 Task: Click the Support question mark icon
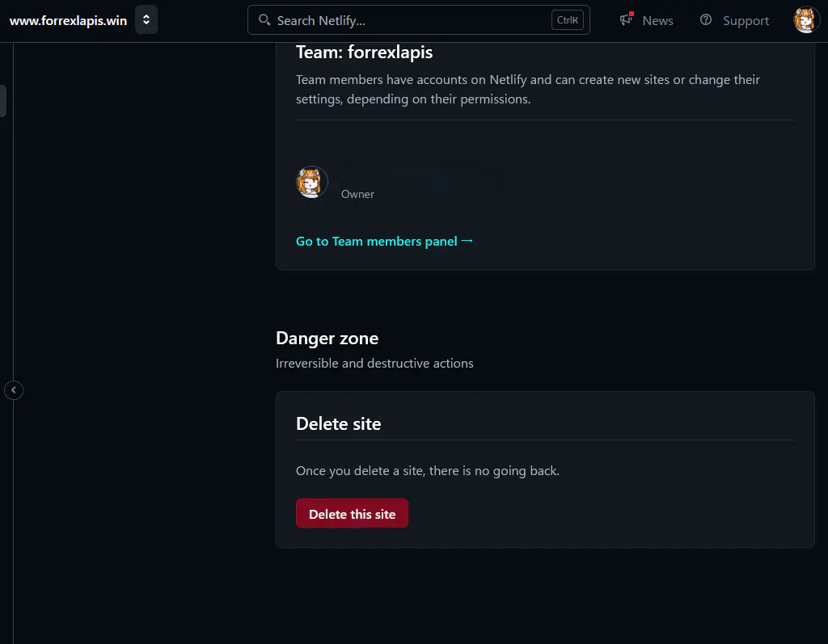(706, 20)
